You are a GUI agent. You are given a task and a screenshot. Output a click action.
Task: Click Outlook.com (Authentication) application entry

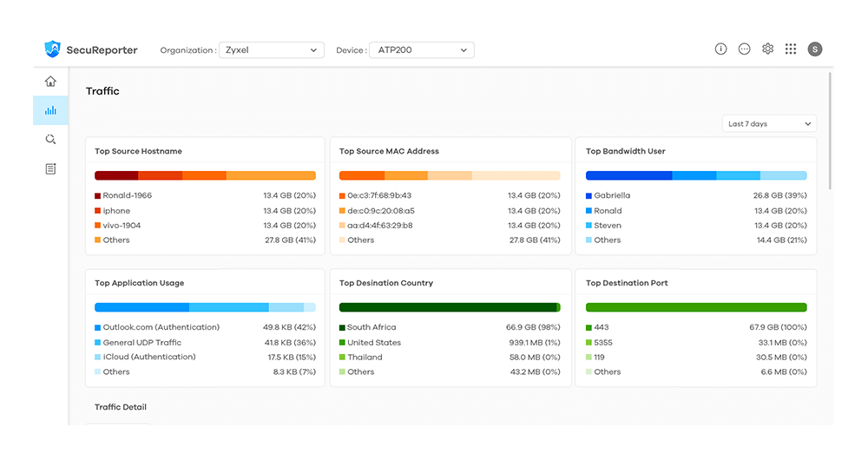point(161,327)
